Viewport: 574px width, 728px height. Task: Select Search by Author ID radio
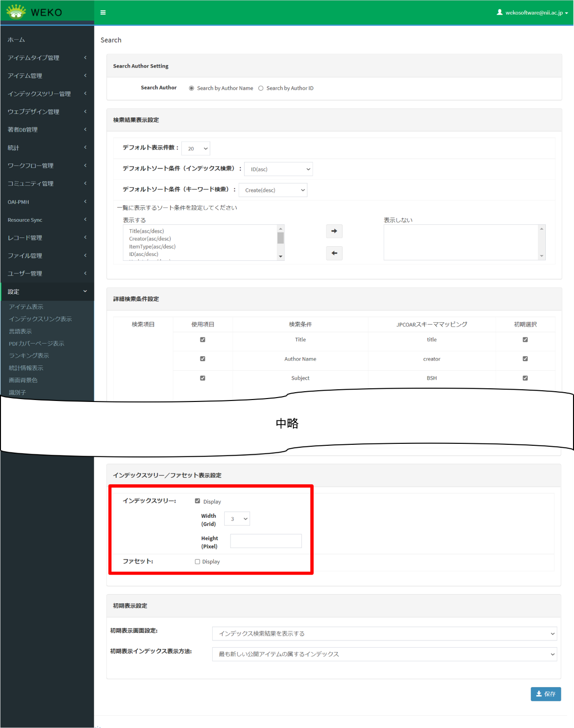(x=261, y=88)
